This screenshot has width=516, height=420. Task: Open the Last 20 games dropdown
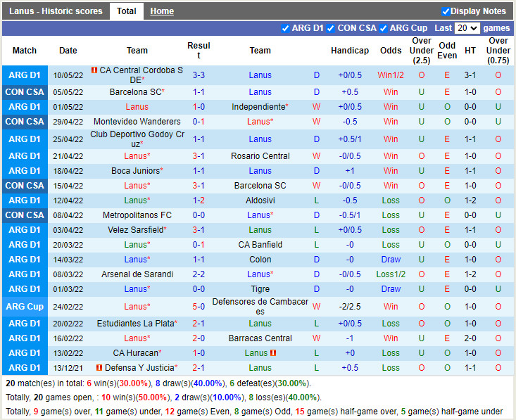467,28
